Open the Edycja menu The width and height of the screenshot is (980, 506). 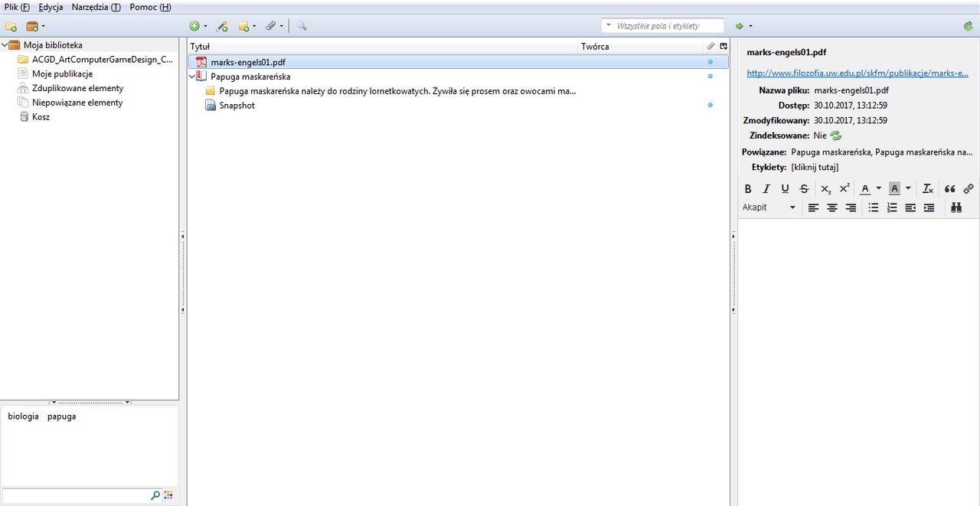pyautogui.click(x=51, y=7)
